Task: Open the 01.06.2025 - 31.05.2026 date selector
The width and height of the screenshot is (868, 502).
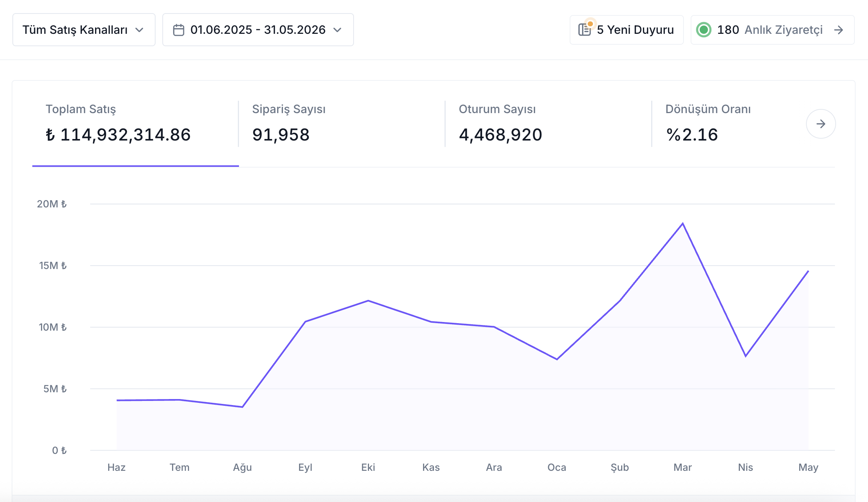Action: click(258, 30)
